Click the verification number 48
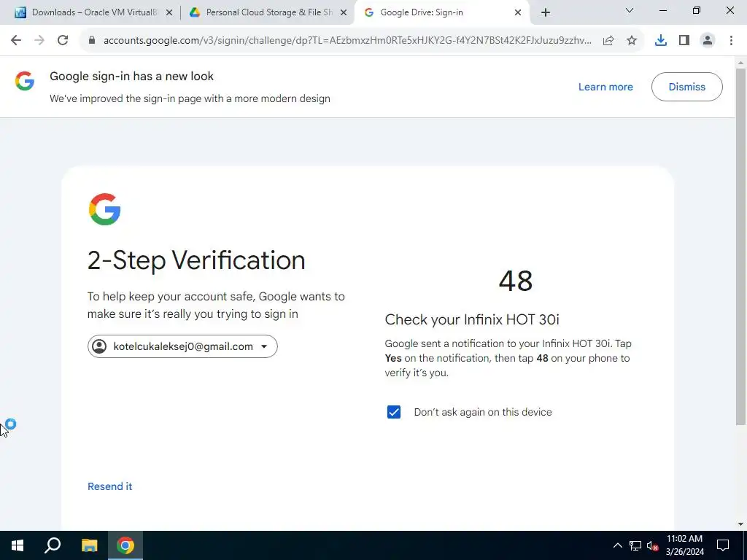This screenshot has height=560, width=747. click(516, 281)
